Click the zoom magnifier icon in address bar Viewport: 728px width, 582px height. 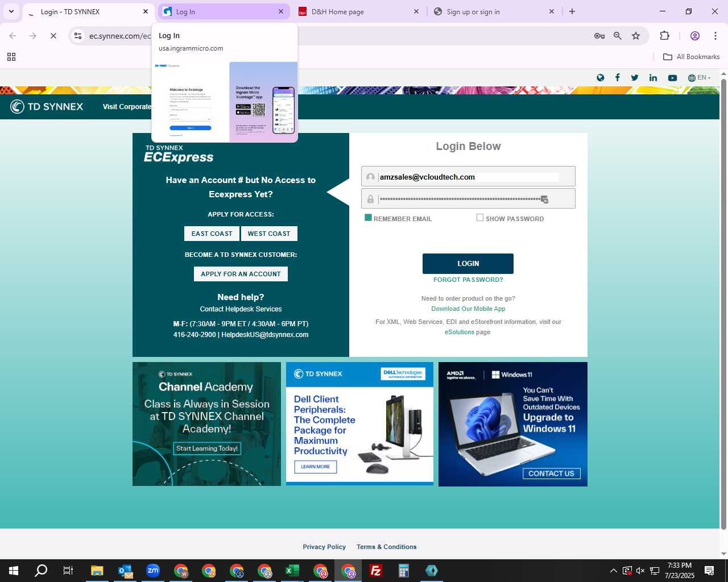(x=618, y=36)
